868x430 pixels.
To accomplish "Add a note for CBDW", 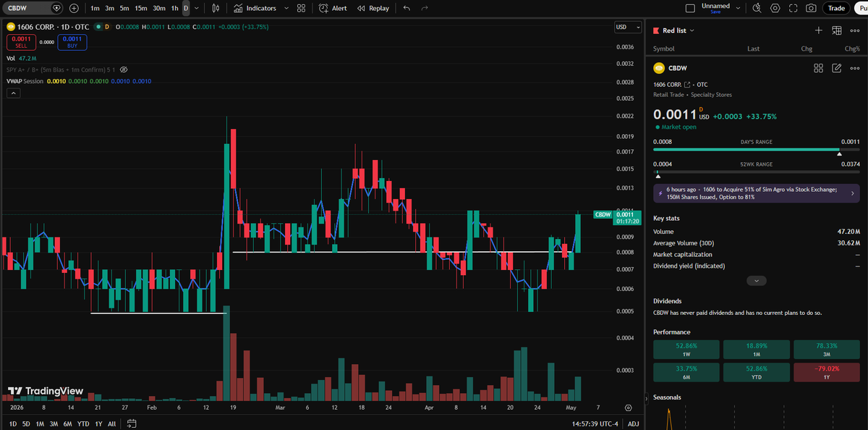I will (x=837, y=68).
